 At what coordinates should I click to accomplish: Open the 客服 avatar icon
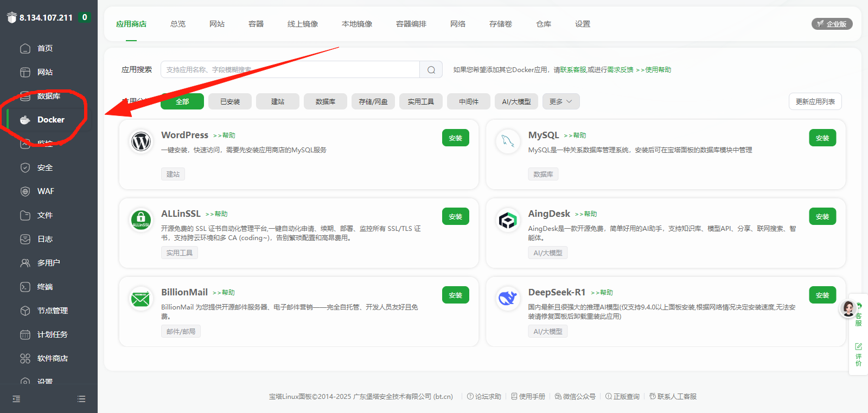[848, 308]
